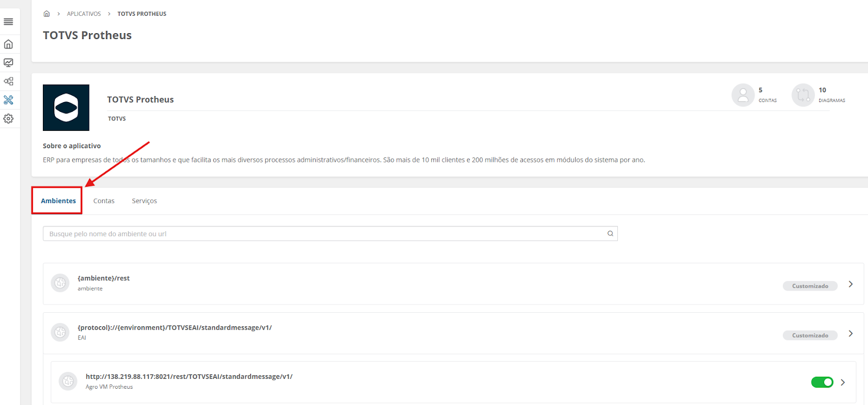Toggle off the Agro VM Protheus environment
The height and width of the screenshot is (405, 868).
pos(822,382)
